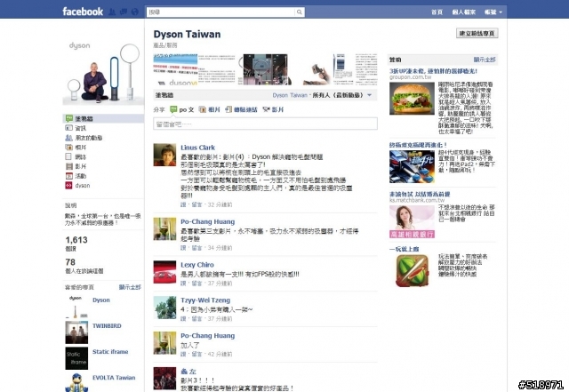Open the Dyson favorite page link

[101, 300]
